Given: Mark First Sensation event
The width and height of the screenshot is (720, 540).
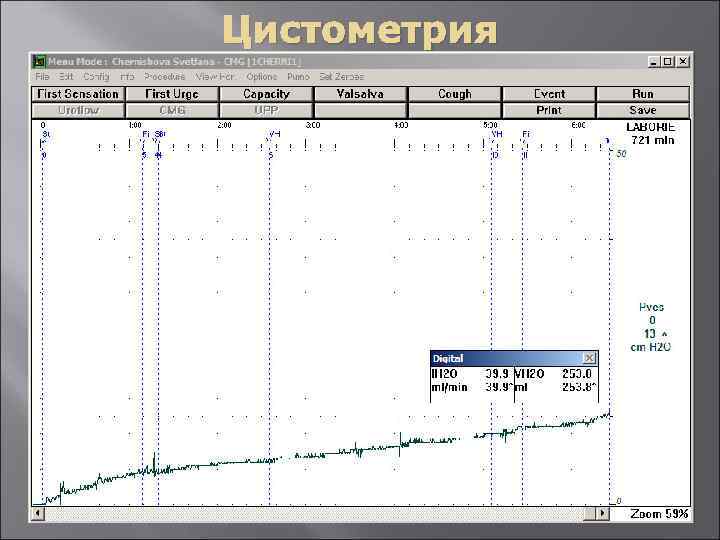Looking at the screenshot, I should pyautogui.click(x=78, y=94).
